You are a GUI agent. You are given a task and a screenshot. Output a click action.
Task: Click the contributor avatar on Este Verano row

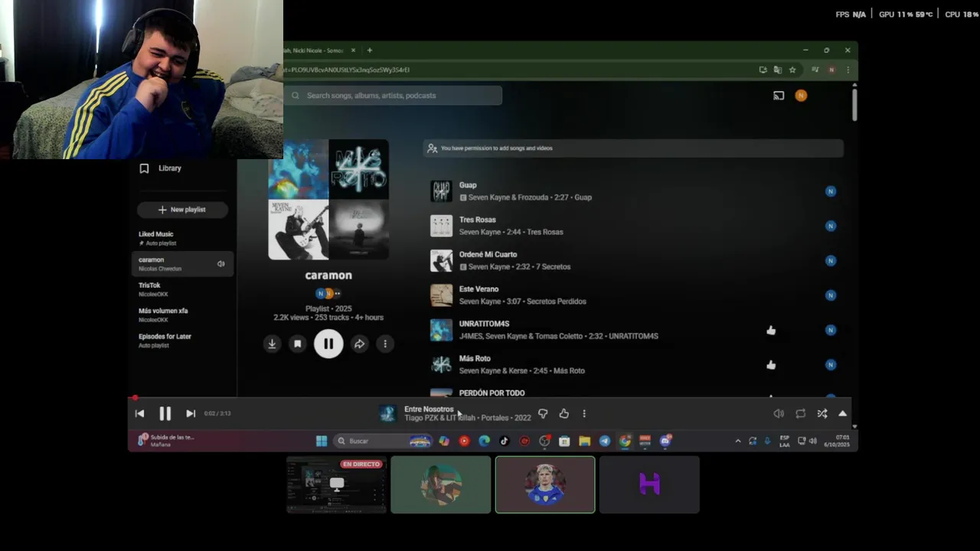(831, 295)
